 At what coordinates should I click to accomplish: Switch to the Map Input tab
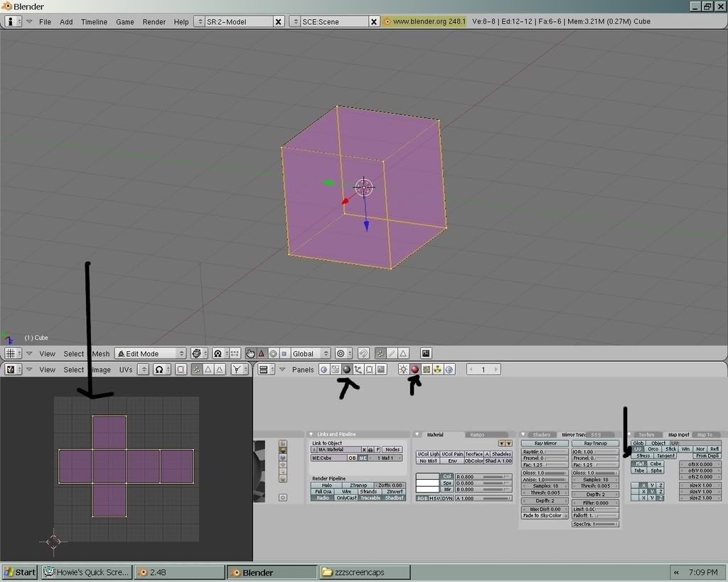[x=678, y=434]
